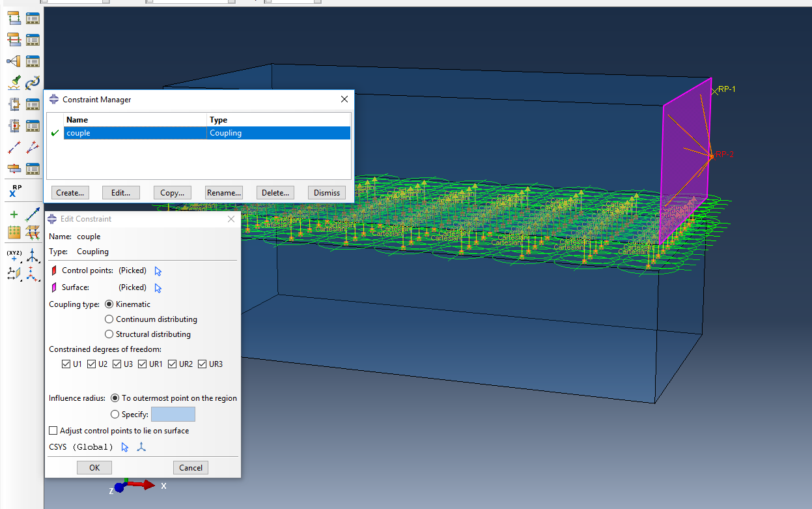Screen dimensions: 812x509
Task: Select the Create Datum Point (XYZ) tool
Action: pos(14,255)
